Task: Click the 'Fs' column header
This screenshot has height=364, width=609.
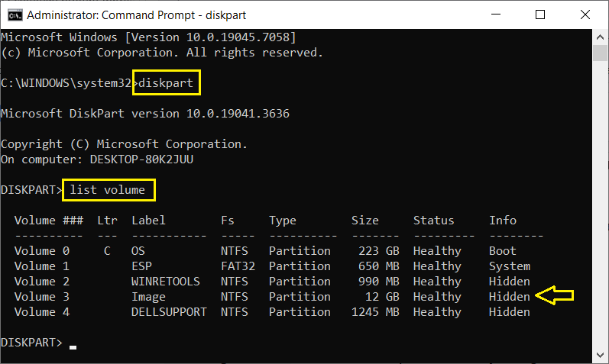Action: tap(228, 221)
